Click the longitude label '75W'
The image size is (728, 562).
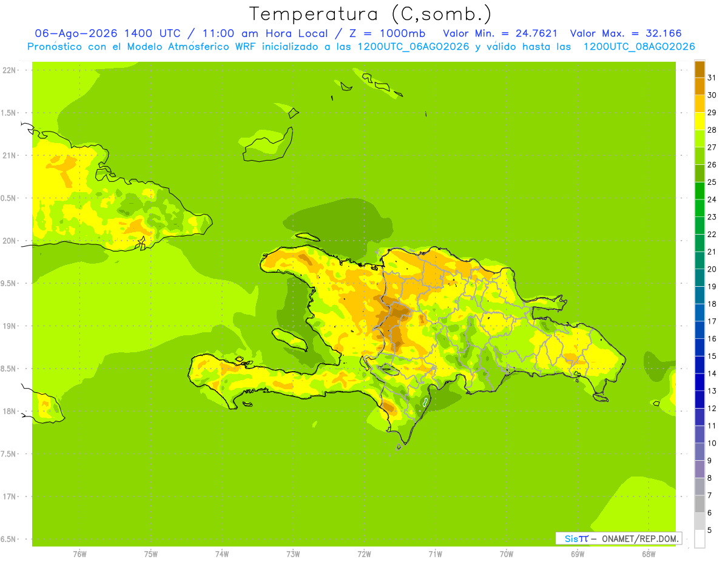click(x=150, y=554)
